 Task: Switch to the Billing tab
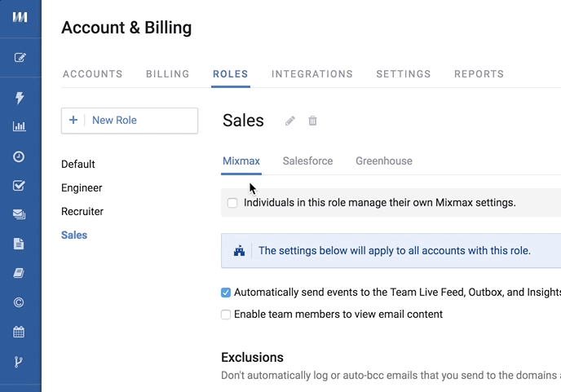[x=167, y=74]
